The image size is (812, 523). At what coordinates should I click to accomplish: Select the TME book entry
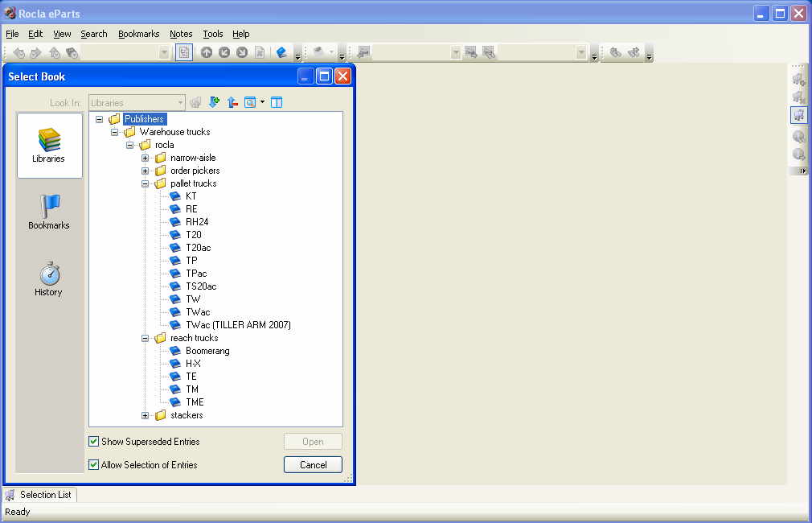195,402
